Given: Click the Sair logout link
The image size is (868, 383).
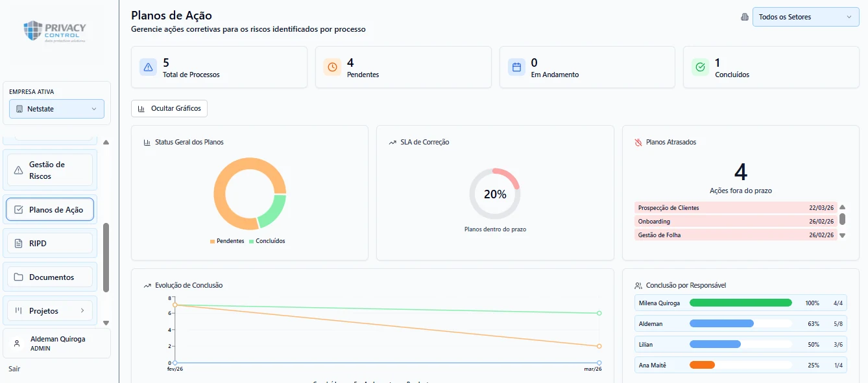Looking at the screenshot, I should coord(14,369).
